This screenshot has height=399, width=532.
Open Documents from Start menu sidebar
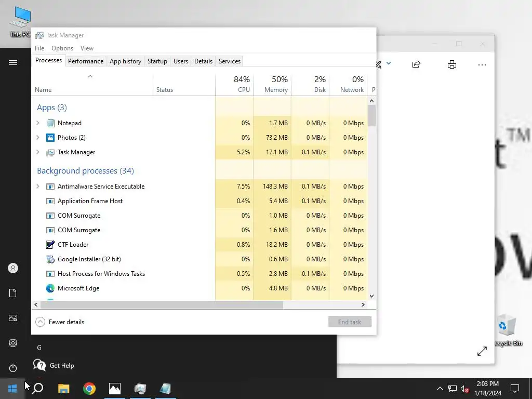(13, 293)
